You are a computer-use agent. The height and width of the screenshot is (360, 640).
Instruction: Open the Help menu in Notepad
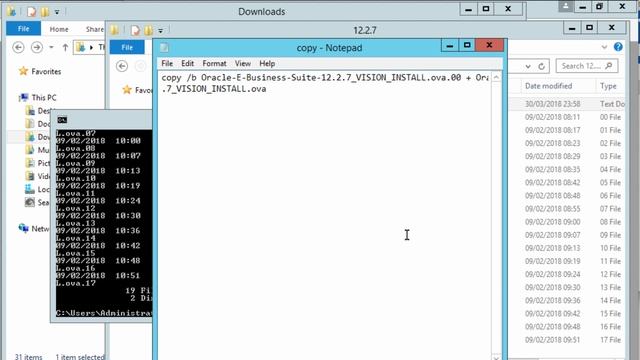[x=267, y=63]
